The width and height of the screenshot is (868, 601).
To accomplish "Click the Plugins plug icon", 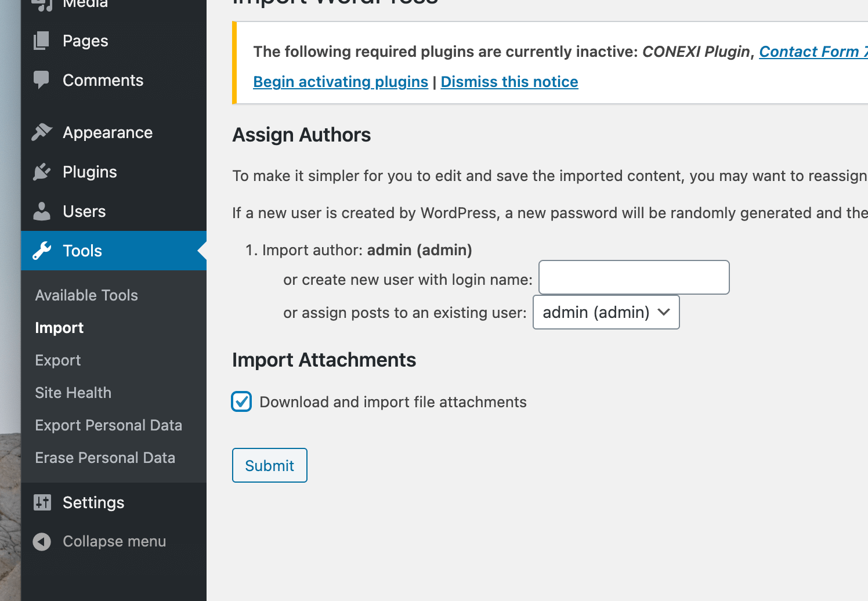I will pyautogui.click(x=42, y=172).
